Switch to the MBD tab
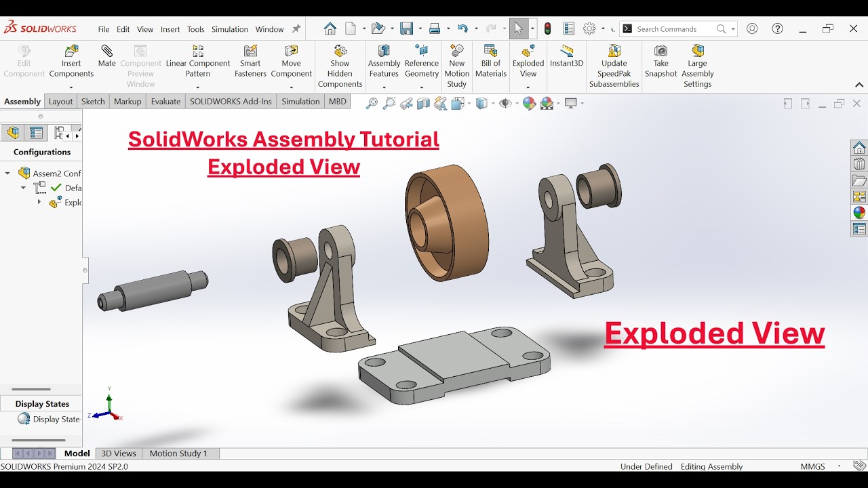This screenshot has height=488, width=868. (337, 102)
